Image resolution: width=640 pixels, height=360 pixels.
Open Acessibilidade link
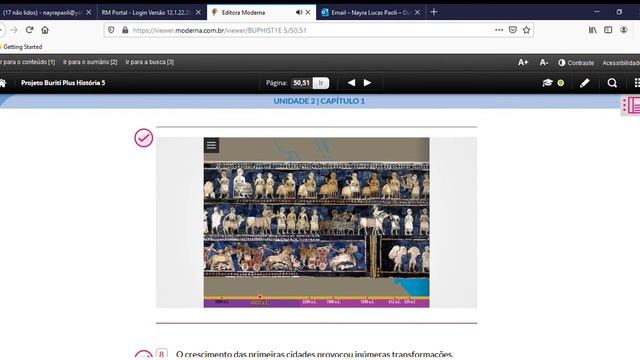pos(621,63)
